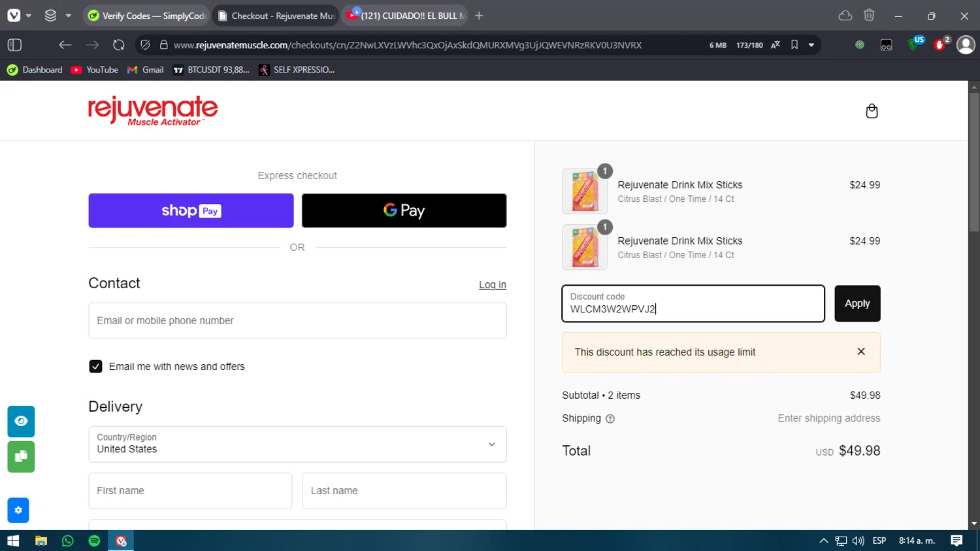
Task: Open WhatsApp from the taskbar
Action: pyautogui.click(x=68, y=541)
